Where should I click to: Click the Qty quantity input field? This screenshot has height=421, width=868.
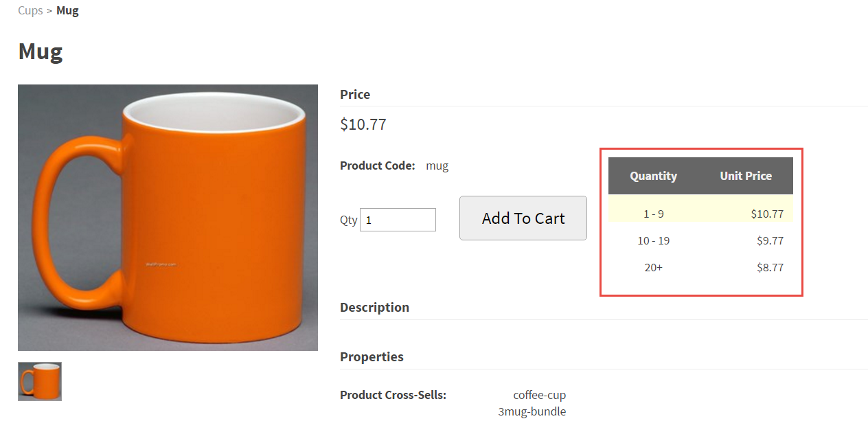tap(398, 219)
